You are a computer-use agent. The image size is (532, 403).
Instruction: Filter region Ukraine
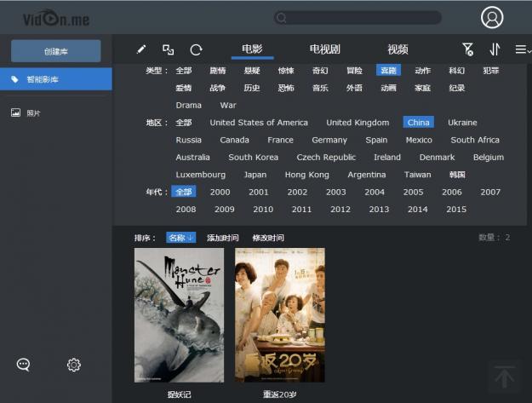coord(462,123)
